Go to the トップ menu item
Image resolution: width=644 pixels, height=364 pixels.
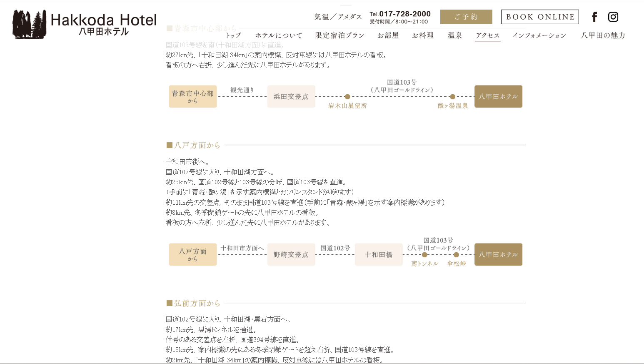point(233,35)
